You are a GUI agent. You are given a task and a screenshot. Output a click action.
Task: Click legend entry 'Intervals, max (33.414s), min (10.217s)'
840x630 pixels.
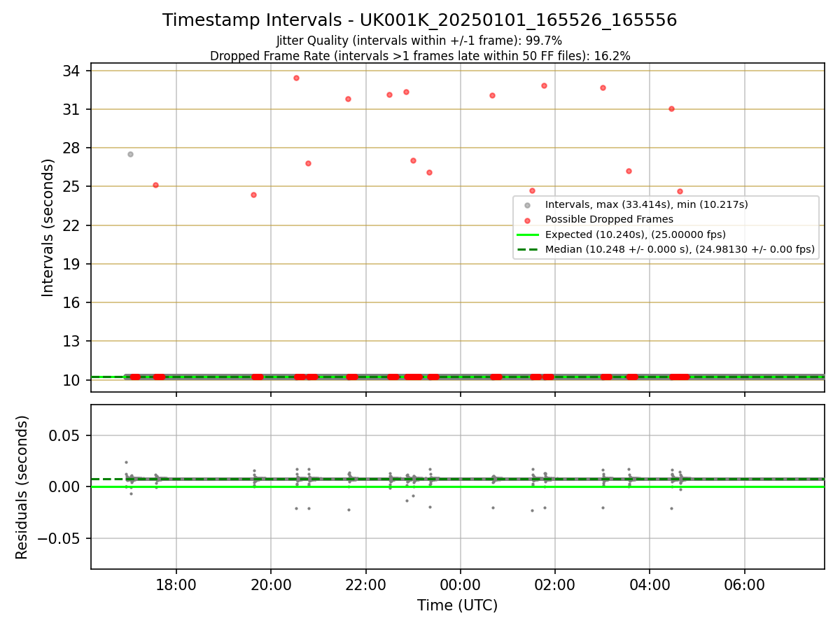646,204
